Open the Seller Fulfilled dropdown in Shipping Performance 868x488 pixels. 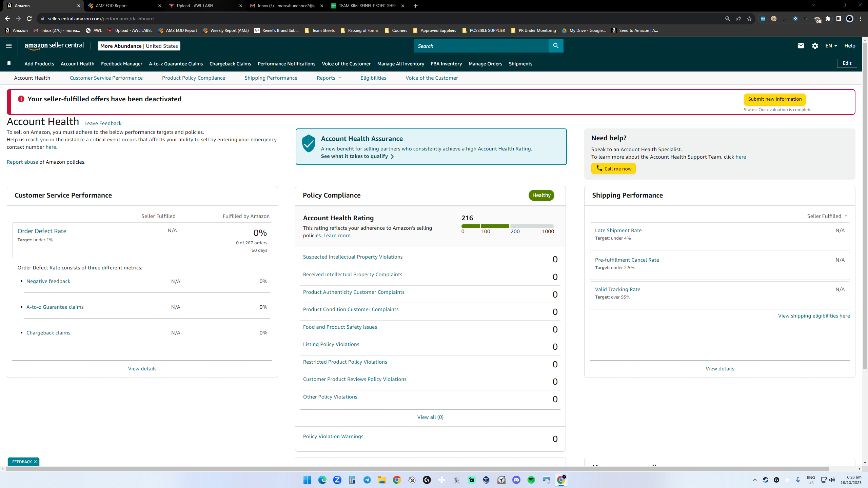click(827, 216)
